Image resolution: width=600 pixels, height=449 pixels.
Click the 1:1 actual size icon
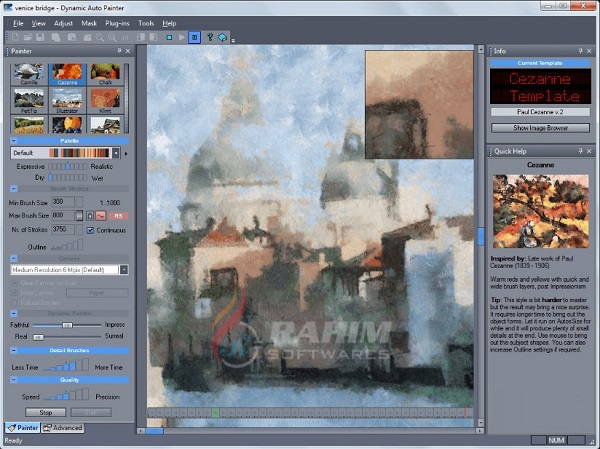(x=125, y=37)
